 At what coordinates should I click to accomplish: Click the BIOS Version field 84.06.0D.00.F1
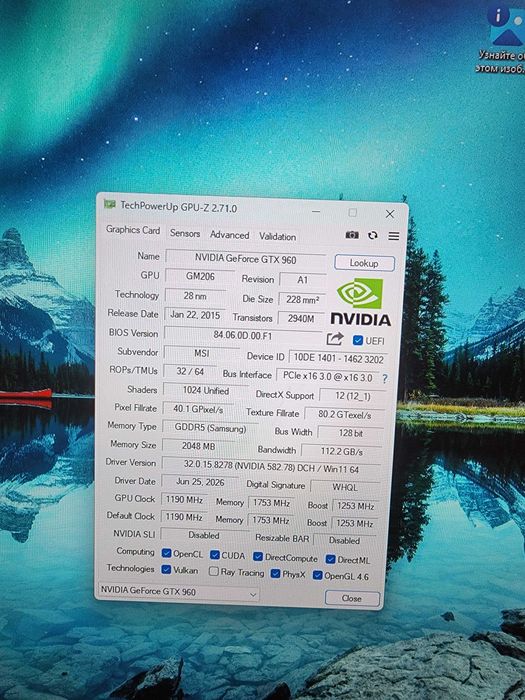pos(242,335)
